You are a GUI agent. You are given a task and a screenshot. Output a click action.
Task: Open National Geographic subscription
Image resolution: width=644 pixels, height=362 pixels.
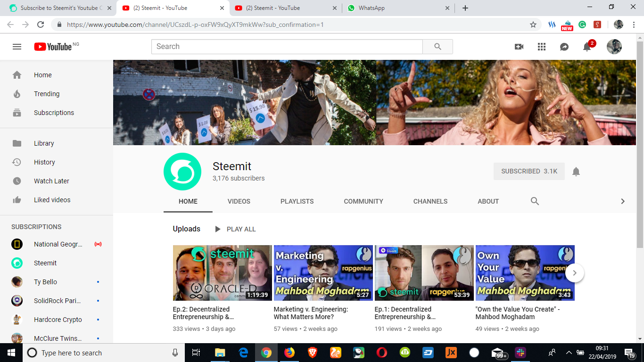(x=57, y=244)
